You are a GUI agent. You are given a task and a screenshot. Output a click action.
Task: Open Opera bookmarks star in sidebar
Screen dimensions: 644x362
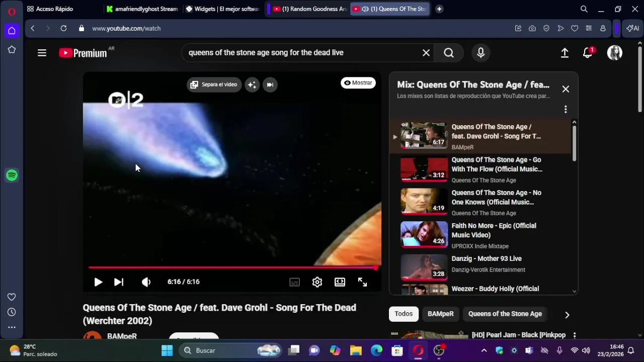12,50
